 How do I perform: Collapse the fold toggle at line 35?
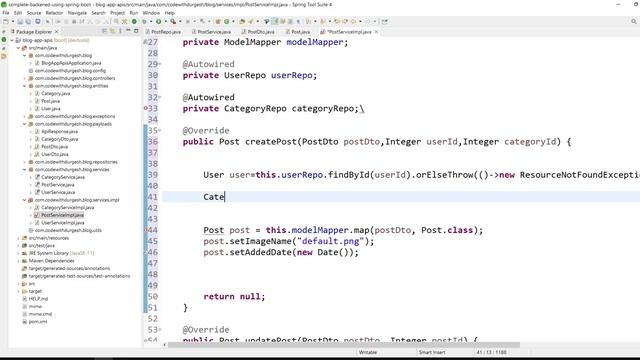point(160,131)
